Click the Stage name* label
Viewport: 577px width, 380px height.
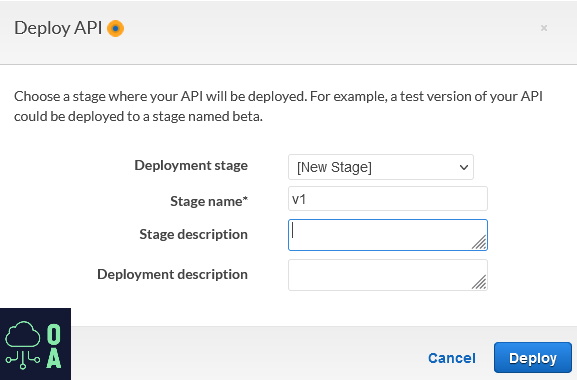(209, 201)
